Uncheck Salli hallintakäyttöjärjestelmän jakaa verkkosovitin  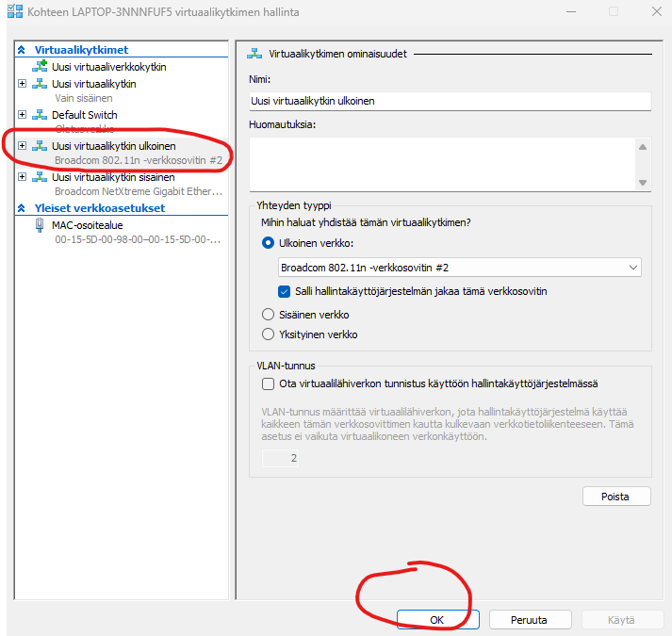pyautogui.click(x=284, y=291)
